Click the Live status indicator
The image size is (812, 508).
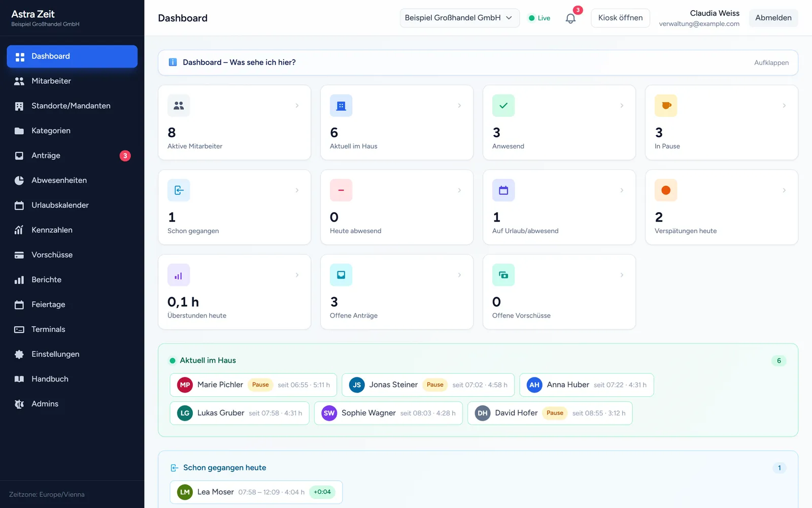539,18
